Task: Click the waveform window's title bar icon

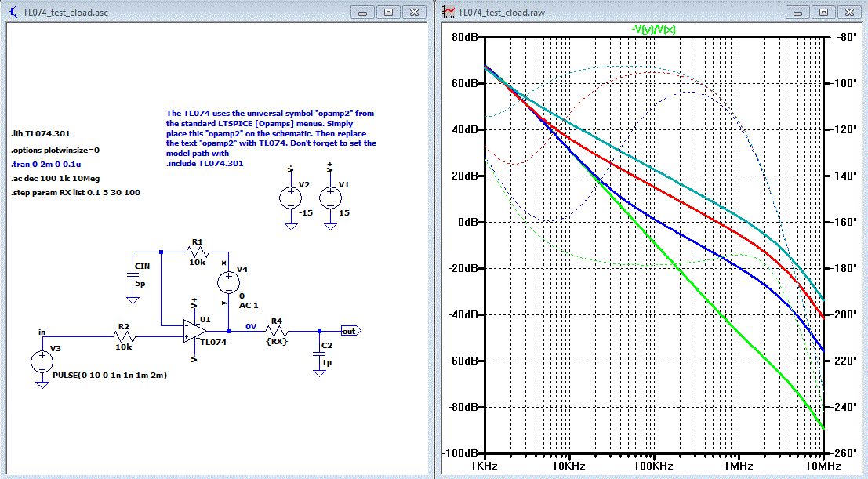Action: tap(449, 12)
